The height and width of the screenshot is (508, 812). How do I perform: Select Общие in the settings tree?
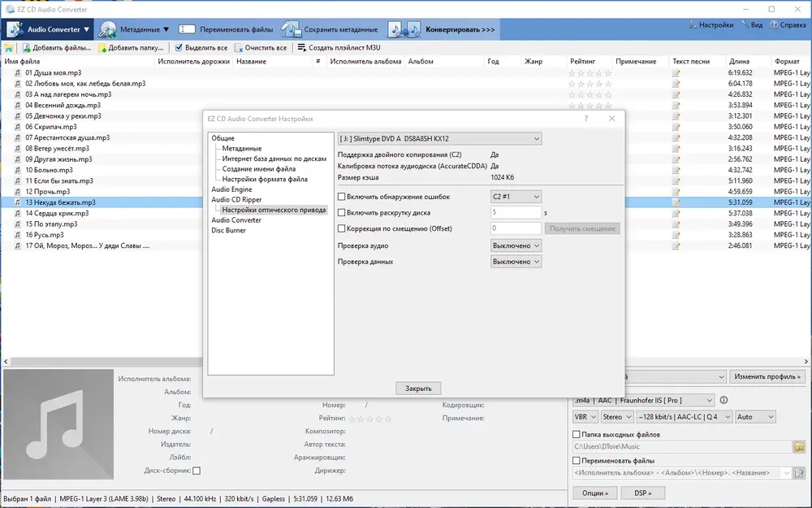pyautogui.click(x=222, y=138)
